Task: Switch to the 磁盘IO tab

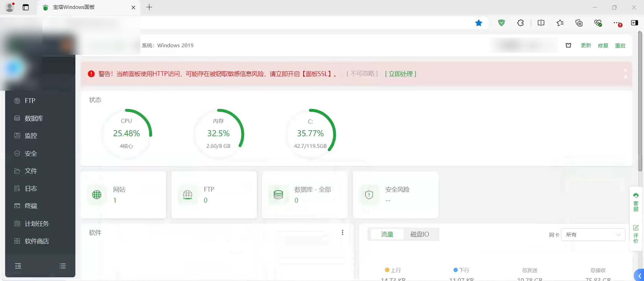Action: tap(419, 234)
